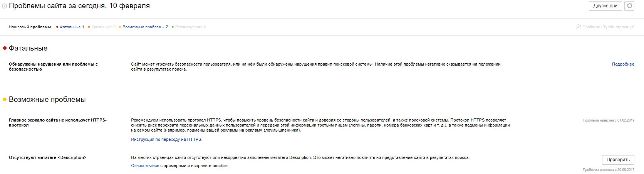Select the Рекомендации 0 filter

tap(190, 27)
